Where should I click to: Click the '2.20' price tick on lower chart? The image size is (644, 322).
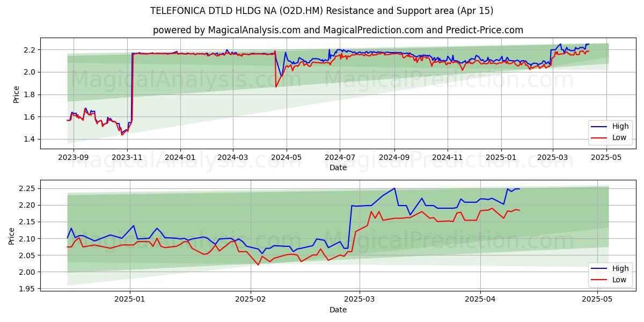(x=27, y=205)
